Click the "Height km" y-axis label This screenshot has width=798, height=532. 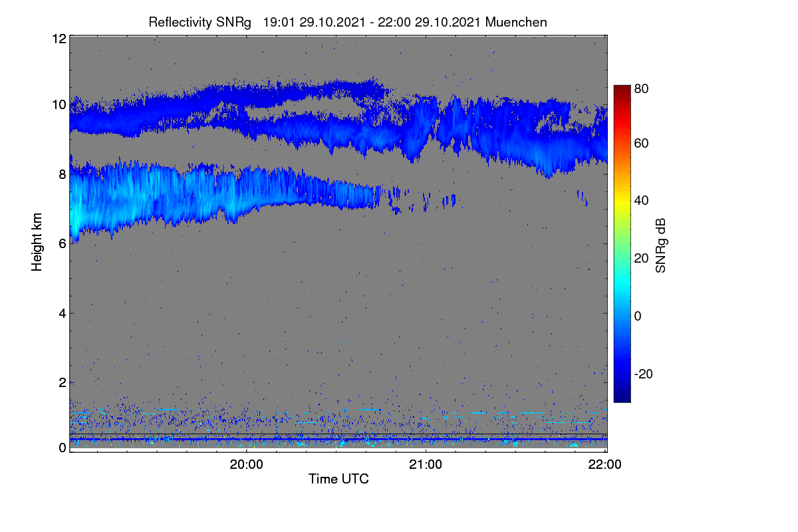37,242
